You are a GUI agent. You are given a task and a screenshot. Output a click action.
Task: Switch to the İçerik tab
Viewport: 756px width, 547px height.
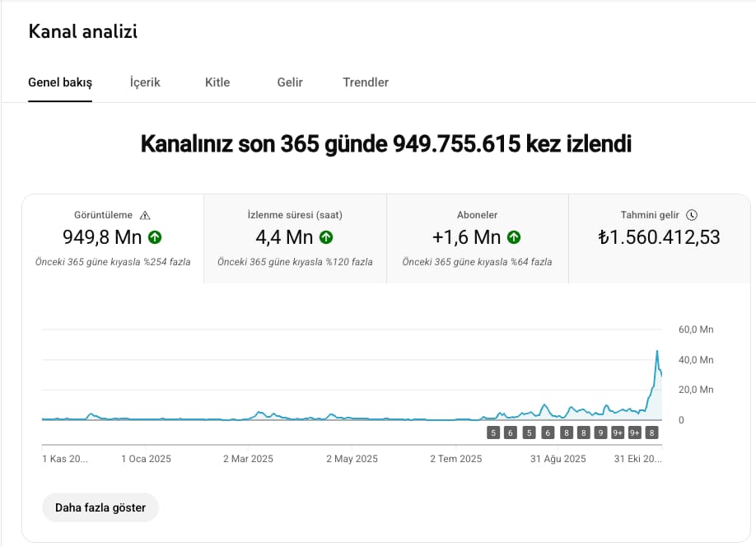pos(145,82)
